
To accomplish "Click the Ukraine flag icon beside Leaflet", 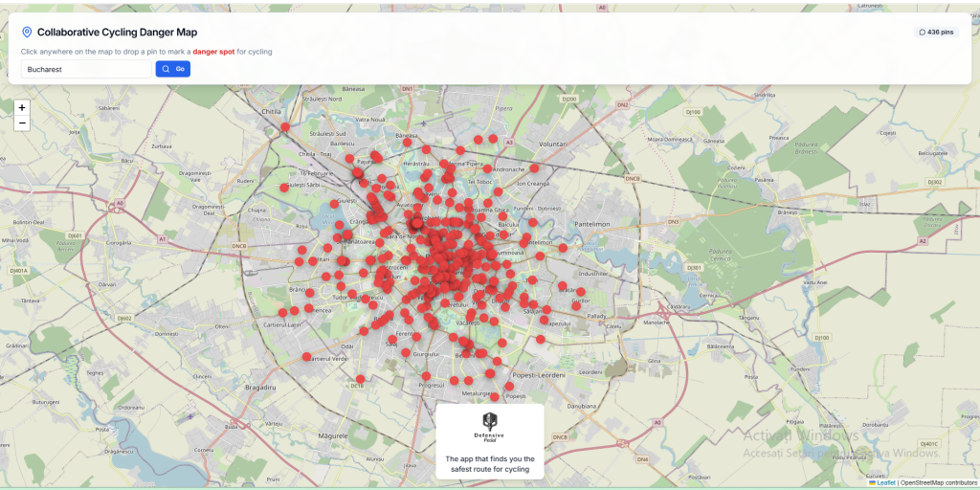I will tap(872, 482).
